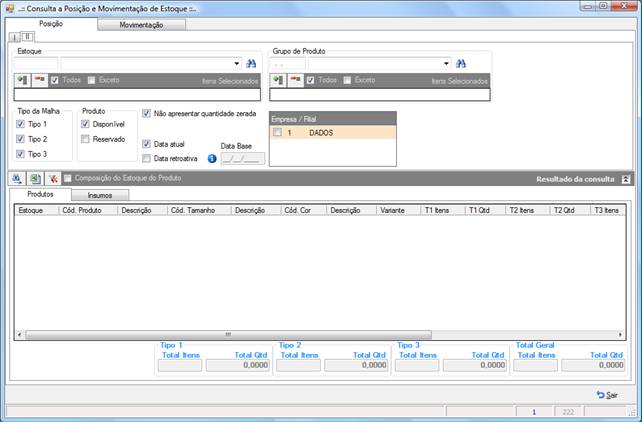Click the Tipo 2 Total Itens field
The width and height of the screenshot is (642, 422).
tap(298, 365)
